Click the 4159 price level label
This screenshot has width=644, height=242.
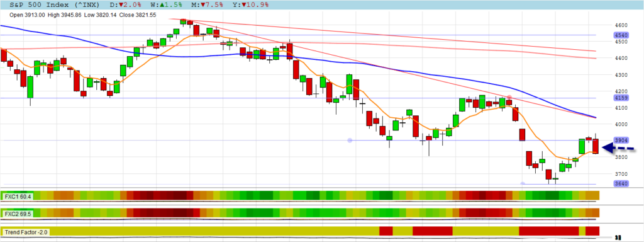pyautogui.click(x=620, y=98)
